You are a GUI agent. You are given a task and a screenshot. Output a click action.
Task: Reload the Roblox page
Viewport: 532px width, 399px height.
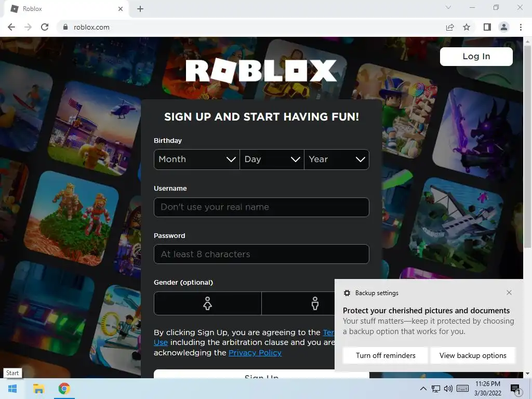click(x=45, y=27)
